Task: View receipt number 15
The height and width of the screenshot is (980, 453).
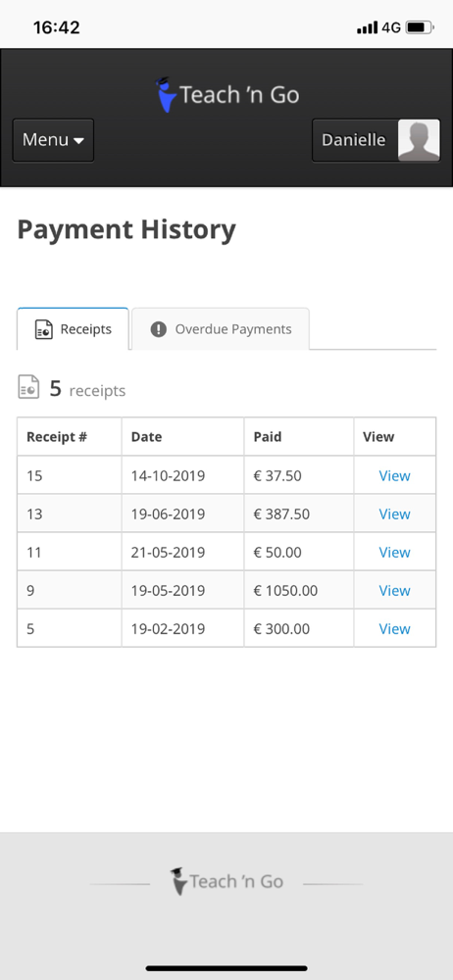Action: (394, 475)
